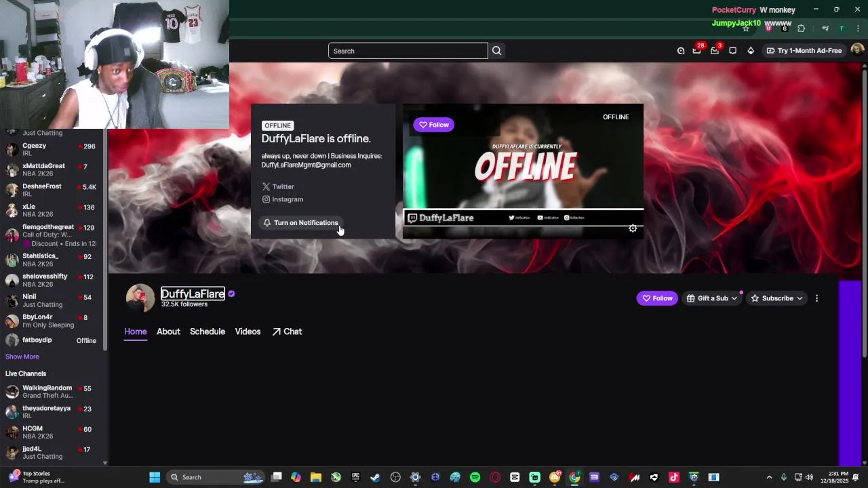The image size is (868, 488).
Task: Click the verified badge next to DuffyLaFlare
Action: click(x=231, y=294)
